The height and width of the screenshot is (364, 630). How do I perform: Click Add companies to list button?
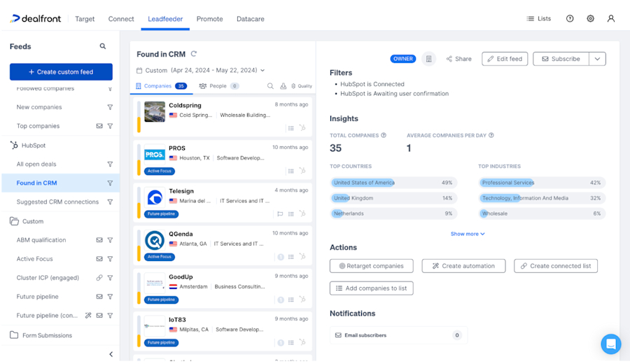(371, 288)
